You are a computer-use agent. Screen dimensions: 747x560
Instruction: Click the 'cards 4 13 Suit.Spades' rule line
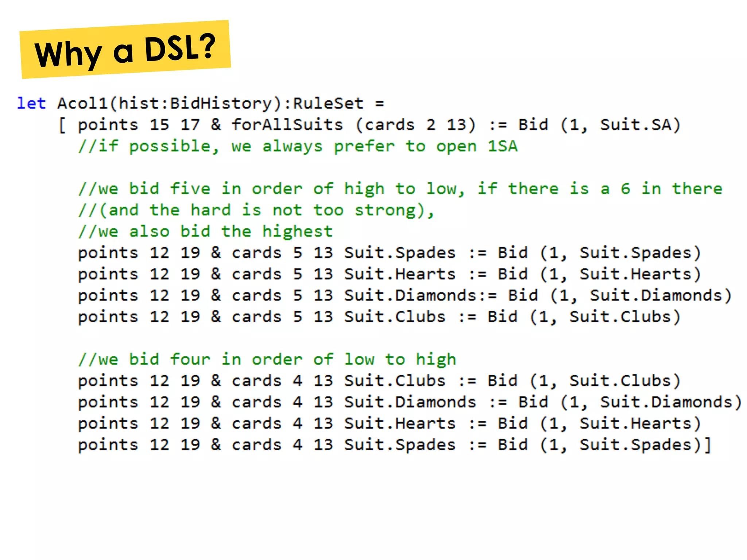pos(395,445)
